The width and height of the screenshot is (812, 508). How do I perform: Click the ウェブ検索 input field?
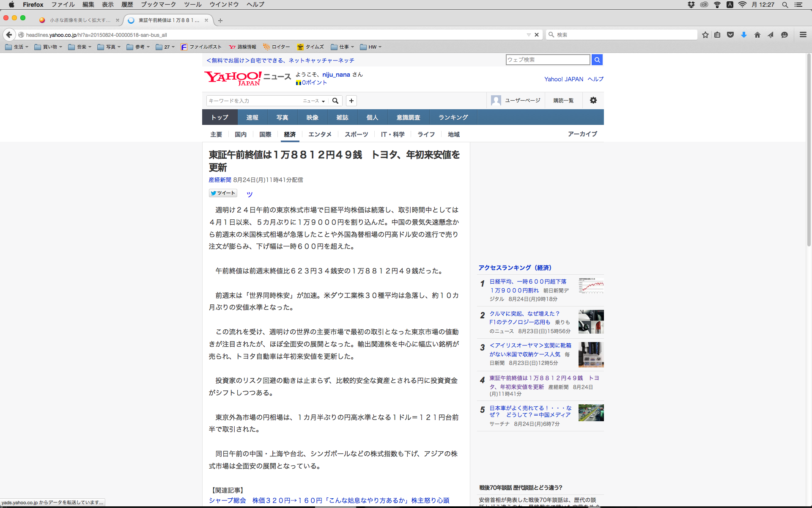pos(548,60)
